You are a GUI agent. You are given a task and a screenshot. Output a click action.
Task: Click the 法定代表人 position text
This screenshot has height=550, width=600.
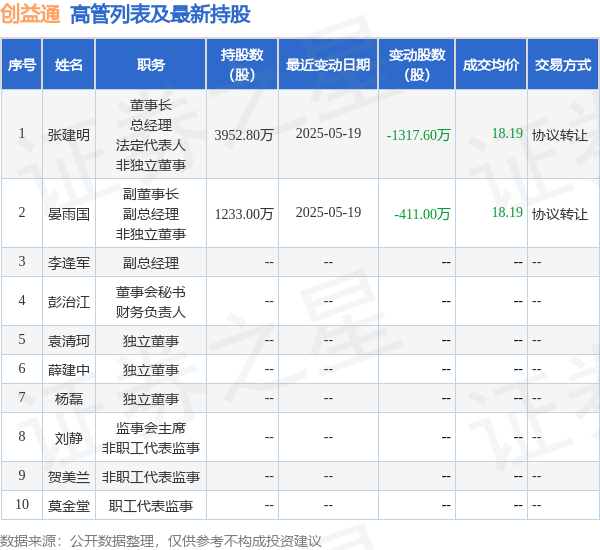coord(151,145)
